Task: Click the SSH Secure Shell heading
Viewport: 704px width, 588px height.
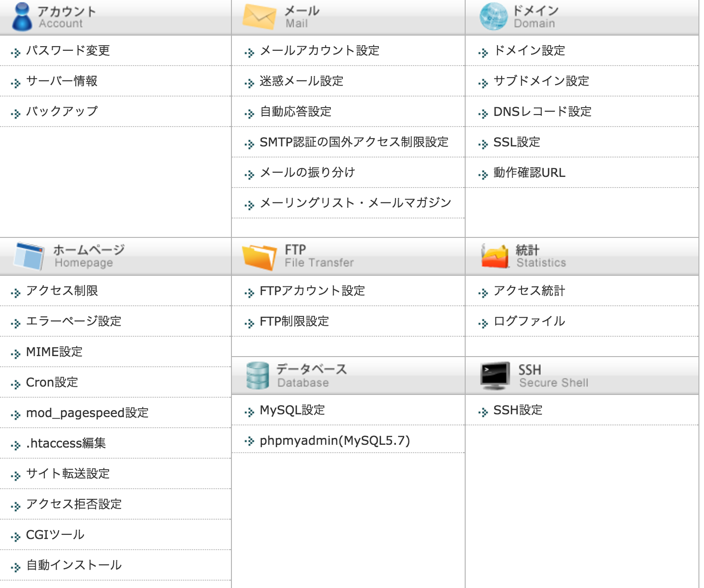Action: point(553,376)
